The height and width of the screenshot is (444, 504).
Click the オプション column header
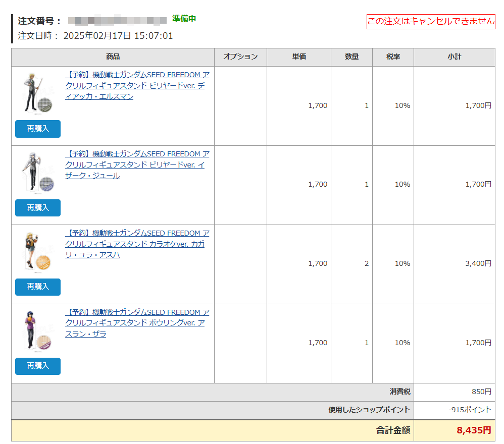[240, 57]
